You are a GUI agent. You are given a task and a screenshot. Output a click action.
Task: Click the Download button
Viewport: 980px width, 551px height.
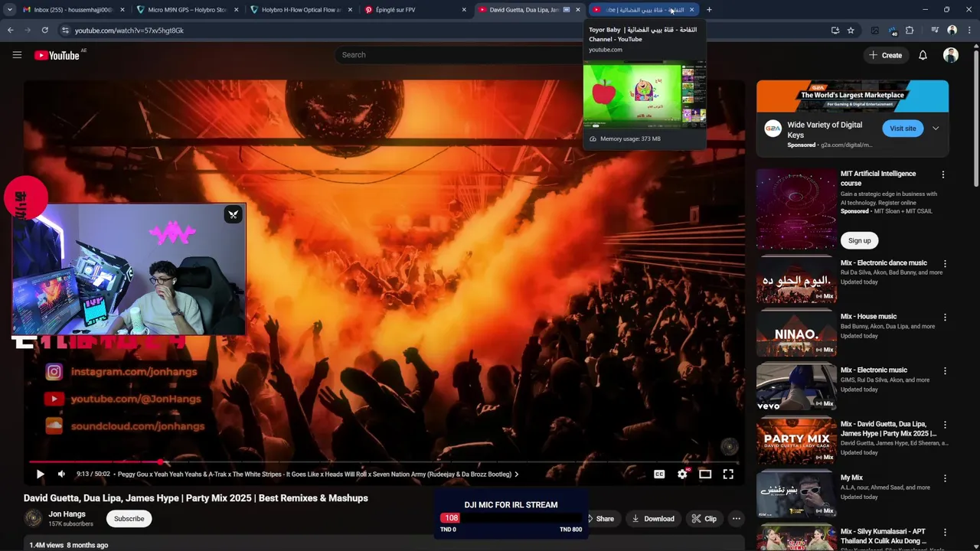[653, 519]
